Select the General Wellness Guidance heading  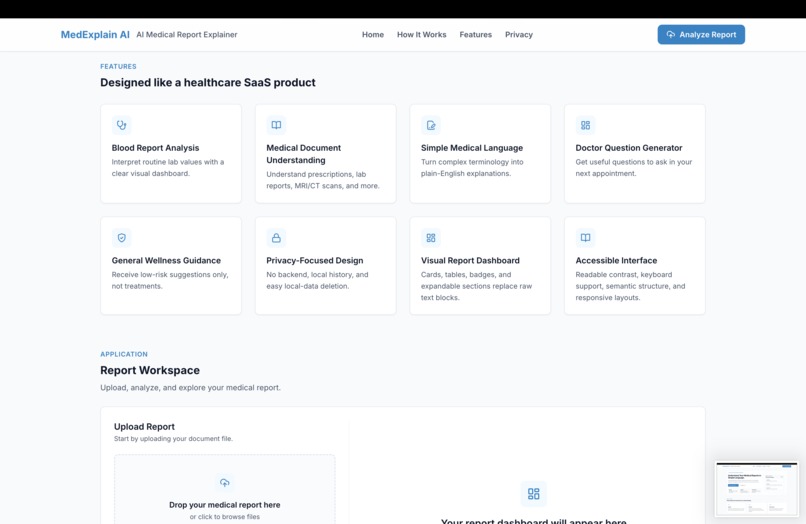tap(166, 260)
